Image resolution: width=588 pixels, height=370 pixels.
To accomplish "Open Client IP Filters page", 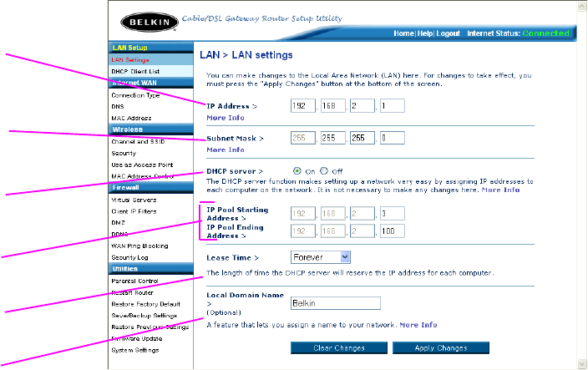I will coord(134,211).
